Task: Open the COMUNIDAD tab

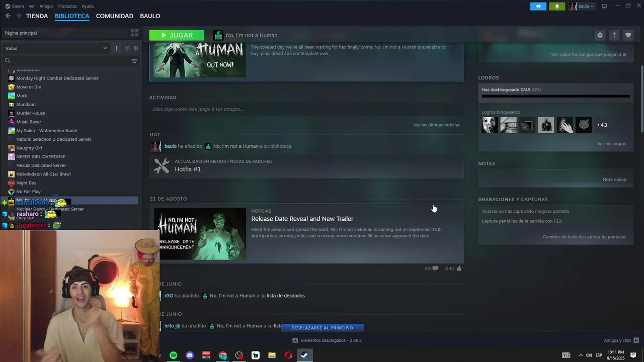Action: click(115, 16)
